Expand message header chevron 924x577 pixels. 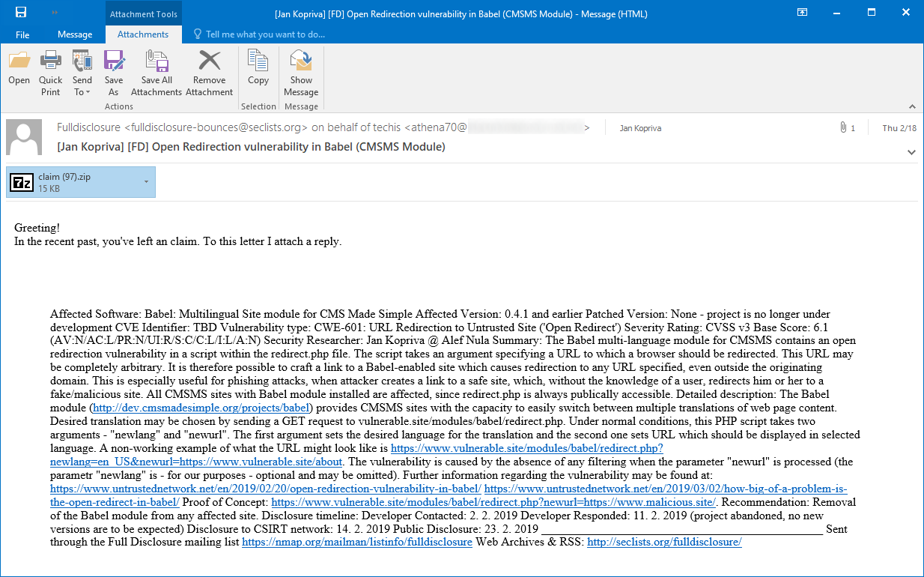coord(911,152)
